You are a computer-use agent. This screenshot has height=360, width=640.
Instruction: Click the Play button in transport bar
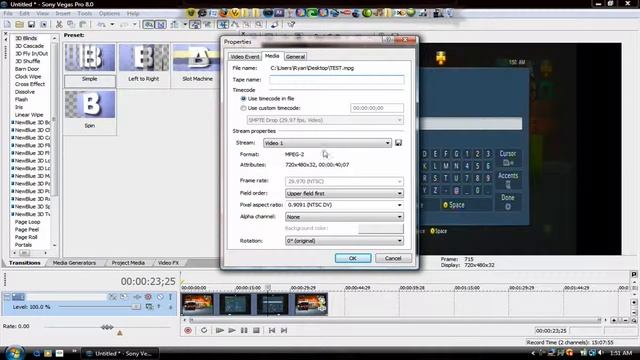point(232,330)
